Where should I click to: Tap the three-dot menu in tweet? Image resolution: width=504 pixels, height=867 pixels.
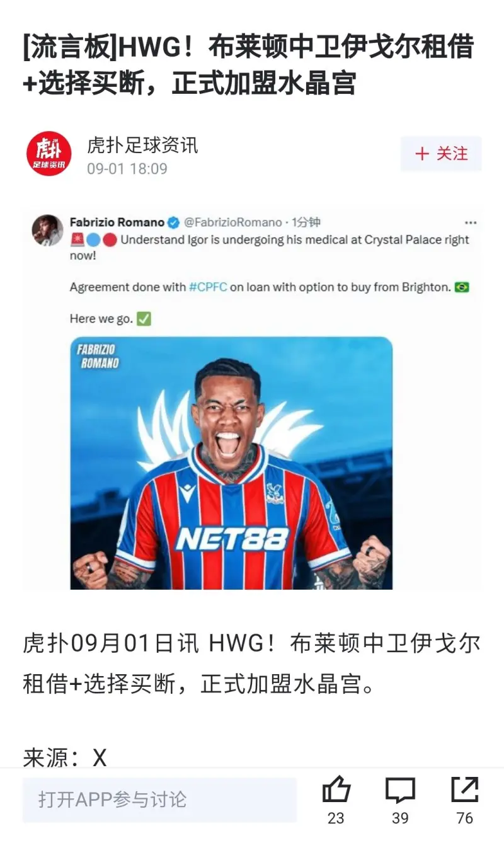[470, 223]
